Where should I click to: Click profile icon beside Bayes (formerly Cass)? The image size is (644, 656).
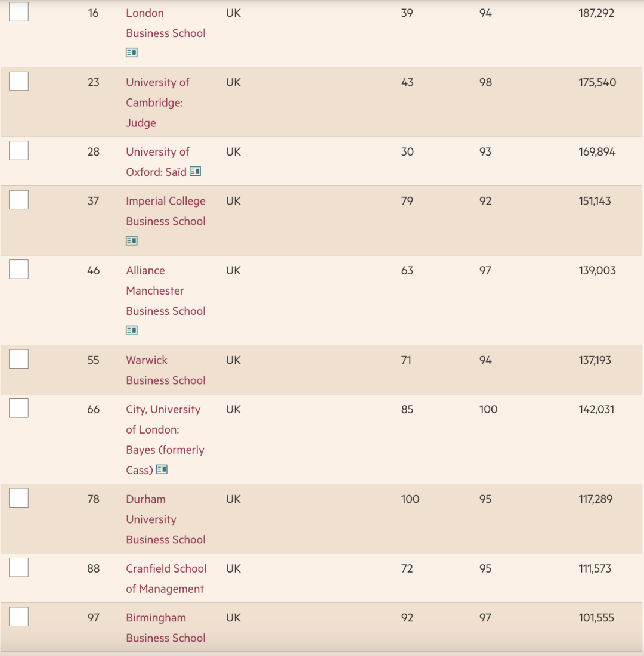click(x=162, y=469)
